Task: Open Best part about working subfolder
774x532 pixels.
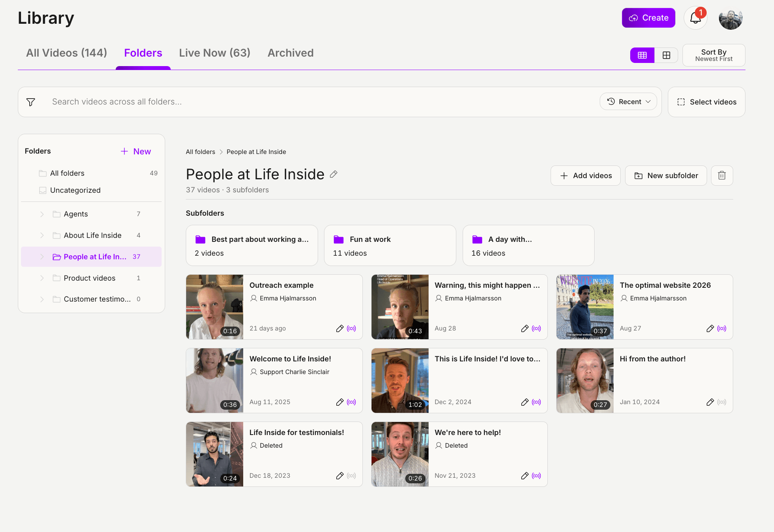Action: coord(252,245)
